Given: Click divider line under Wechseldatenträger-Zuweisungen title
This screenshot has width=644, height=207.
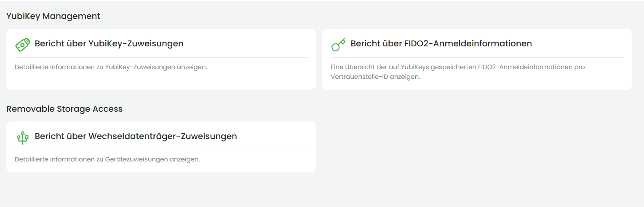Looking at the screenshot, I should tap(161, 150).
